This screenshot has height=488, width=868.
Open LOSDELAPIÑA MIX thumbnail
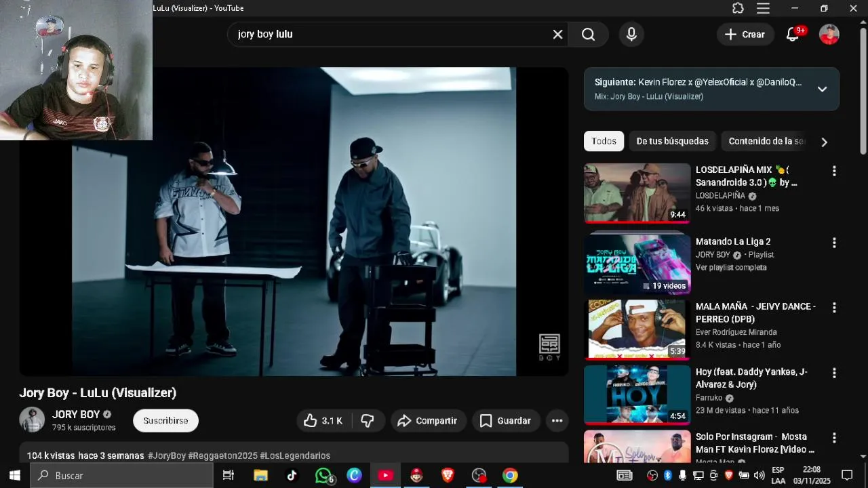[637, 193]
